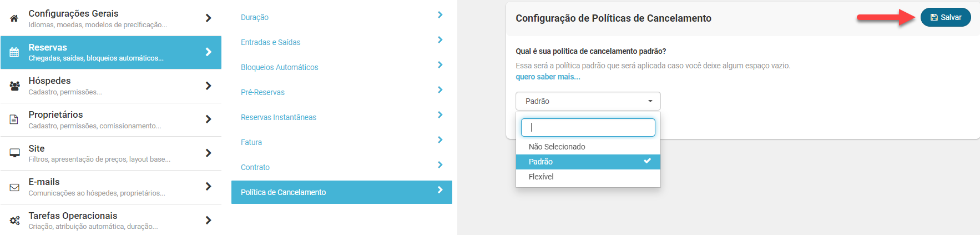Click the calendar icon next to Reservas

point(14,52)
